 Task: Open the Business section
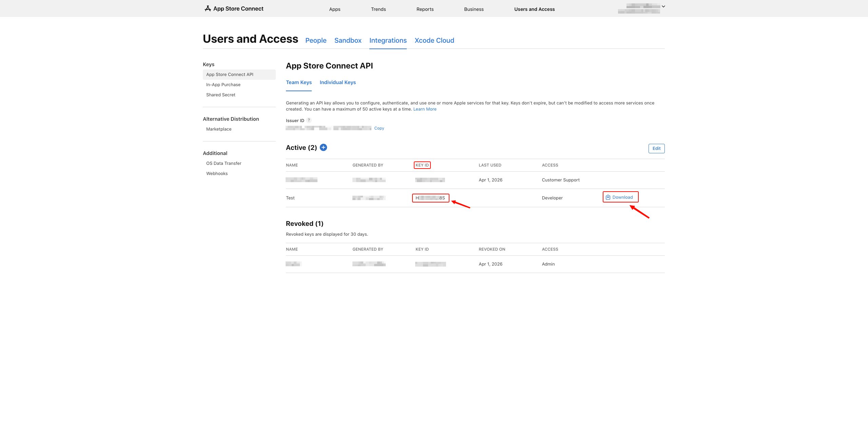474,9
